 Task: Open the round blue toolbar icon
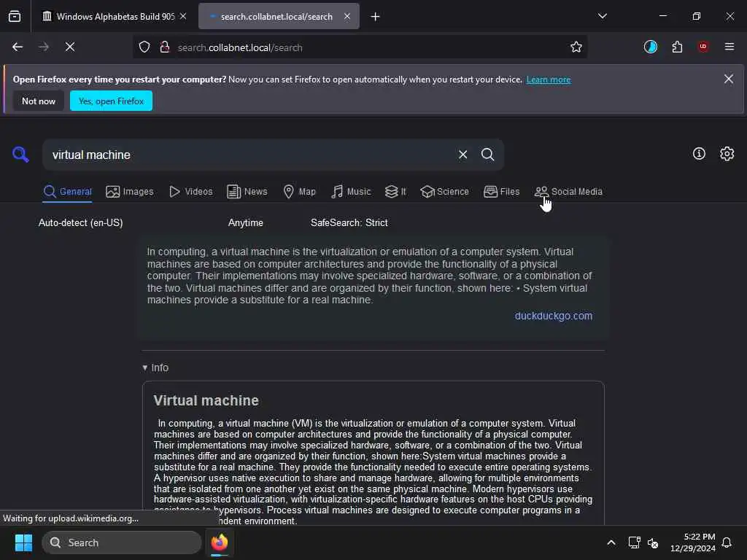[x=650, y=47]
